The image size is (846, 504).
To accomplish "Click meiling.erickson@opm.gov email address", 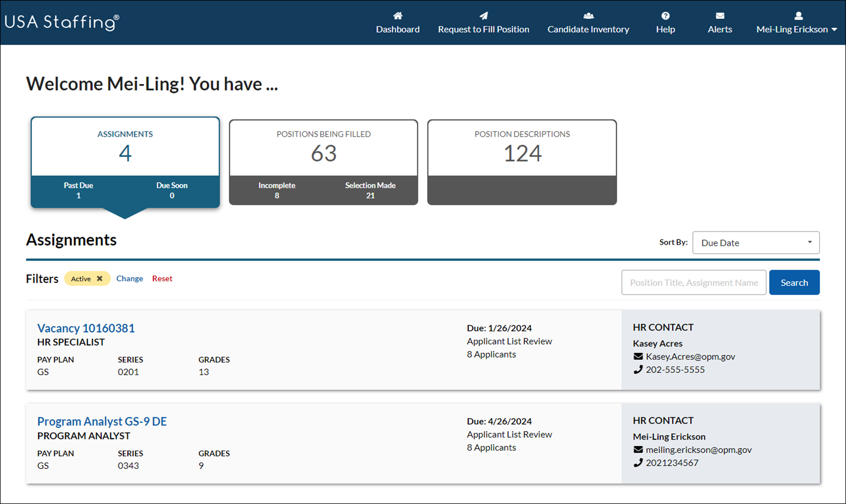I will (699, 450).
